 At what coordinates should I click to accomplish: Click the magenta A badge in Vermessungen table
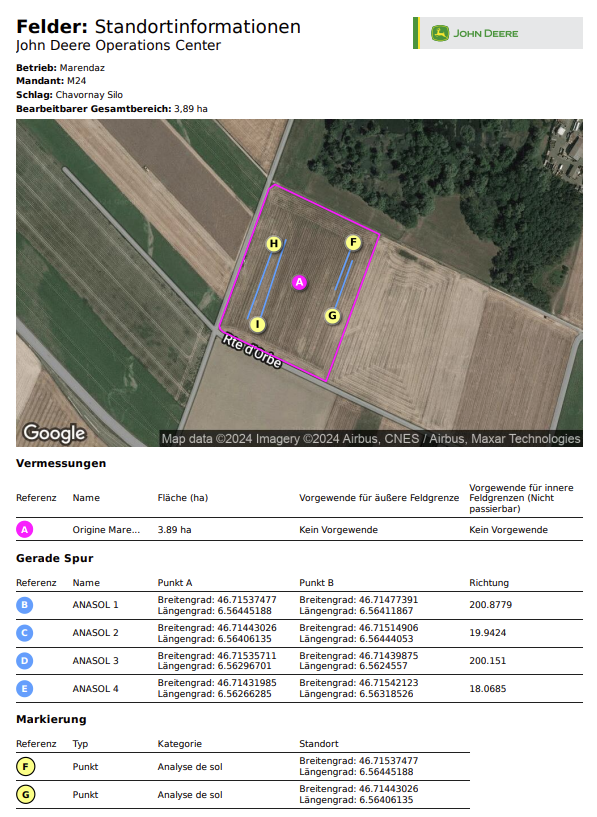coord(24,530)
